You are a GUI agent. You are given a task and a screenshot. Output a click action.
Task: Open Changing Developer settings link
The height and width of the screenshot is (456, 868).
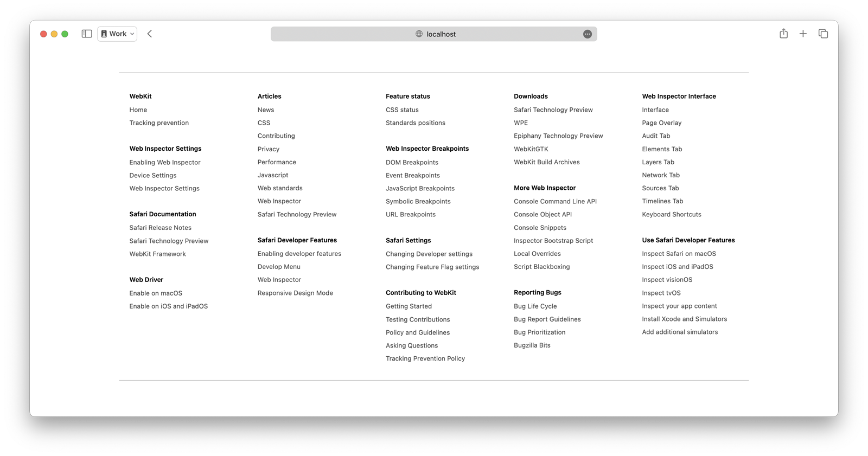429,254
